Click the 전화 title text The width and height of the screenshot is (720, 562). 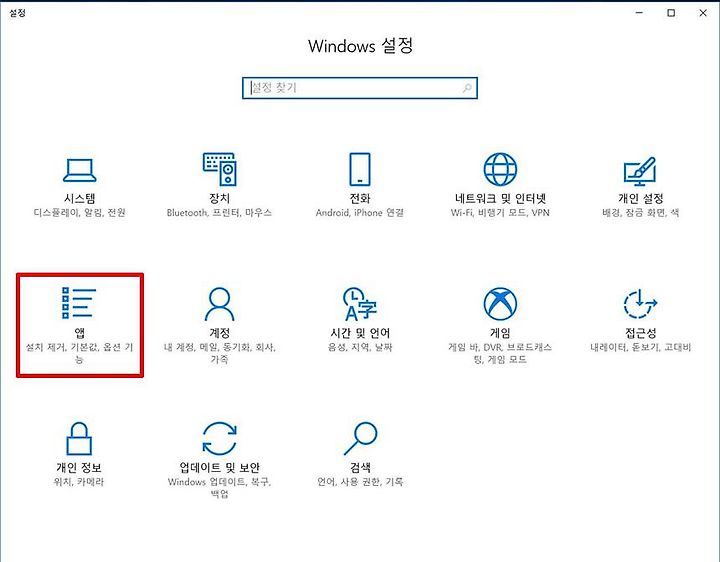pyautogui.click(x=360, y=198)
